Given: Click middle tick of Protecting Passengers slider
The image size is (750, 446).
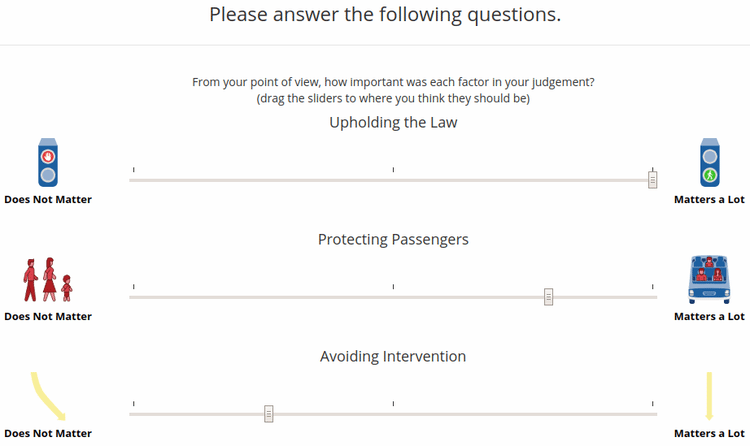Looking at the screenshot, I should 393,287.
